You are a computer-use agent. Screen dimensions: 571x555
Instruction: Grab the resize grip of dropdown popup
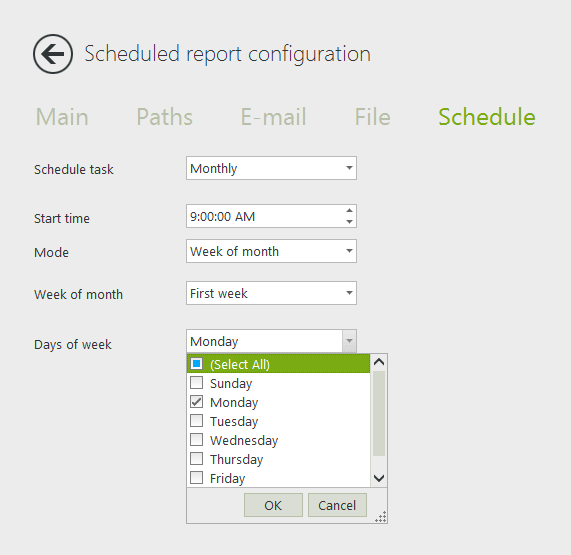pyautogui.click(x=381, y=517)
